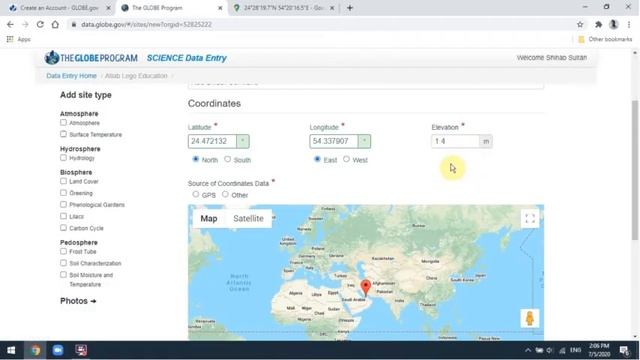Click into the Latitude input field
This screenshot has width=640, height=360.
click(x=212, y=141)
